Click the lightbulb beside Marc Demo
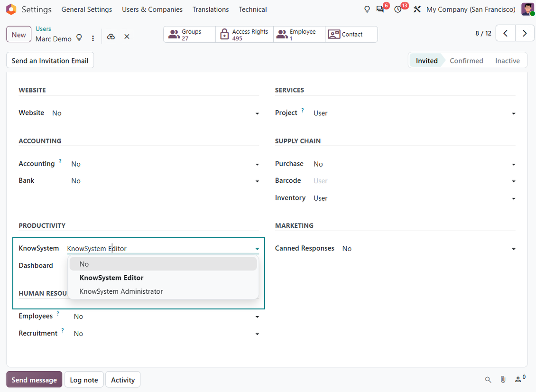This screenshot has height=392, width=536. [79, 37]
